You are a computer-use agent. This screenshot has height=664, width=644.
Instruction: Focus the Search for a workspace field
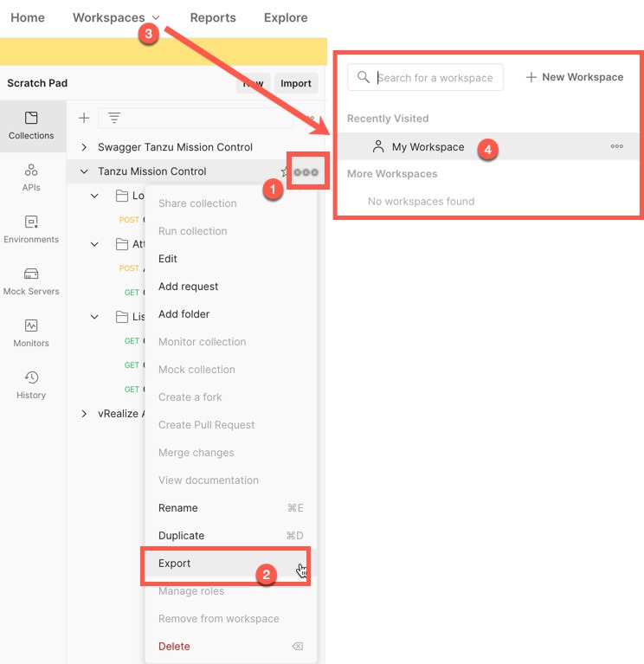point(425,78)
